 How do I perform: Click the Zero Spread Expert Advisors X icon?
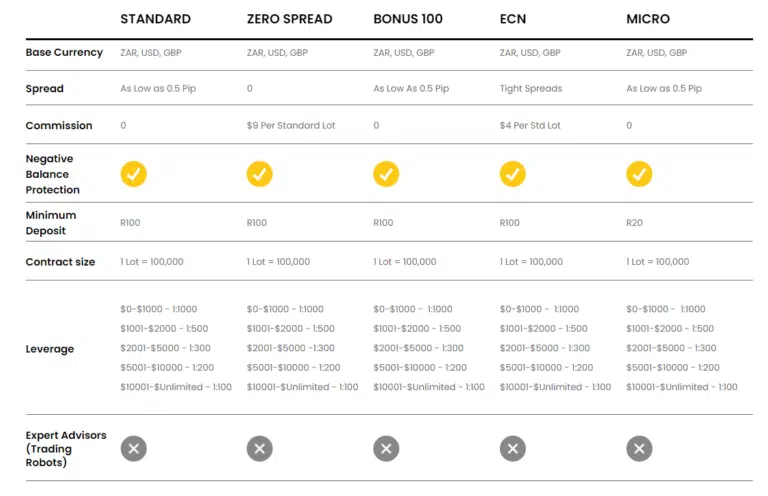point(260,449)
